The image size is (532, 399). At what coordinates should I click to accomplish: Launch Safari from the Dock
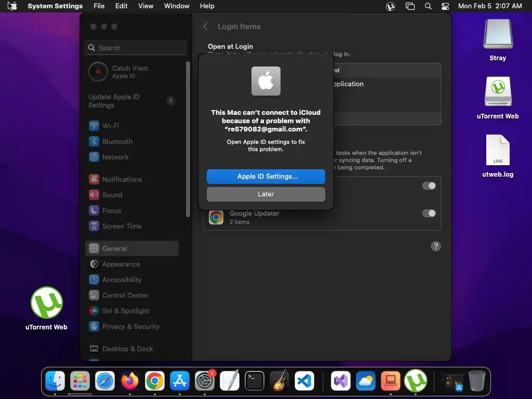click(x=105, y=381)
